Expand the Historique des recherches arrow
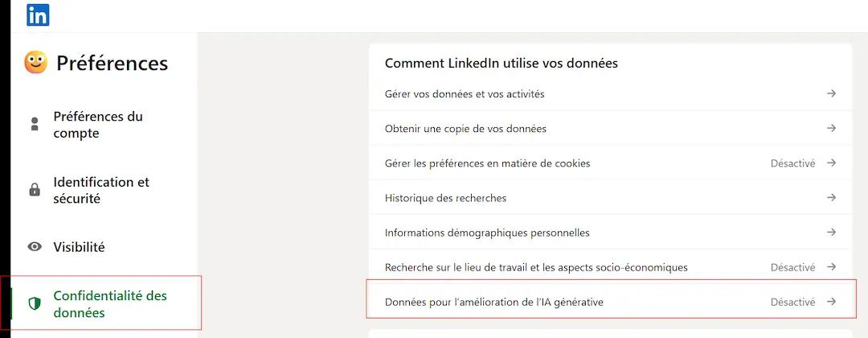The width and height of the screenshot is (868, 338). (832, 197)
